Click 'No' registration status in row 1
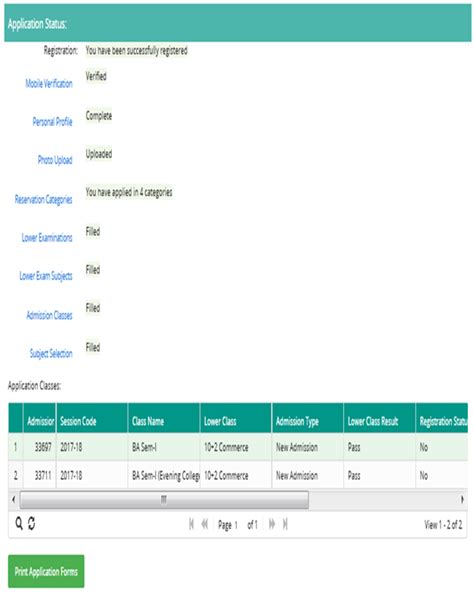This screenshot has height=604, width=474. (x=442, y=447)
